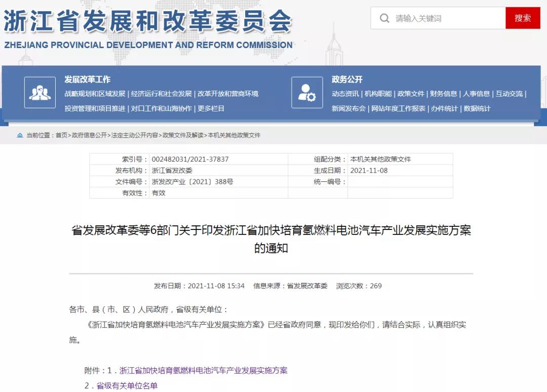The height and width of the screenshot is (392, 547).
Task: Open 改革开放和营商环境 link
Action: (x=228, y=94)
